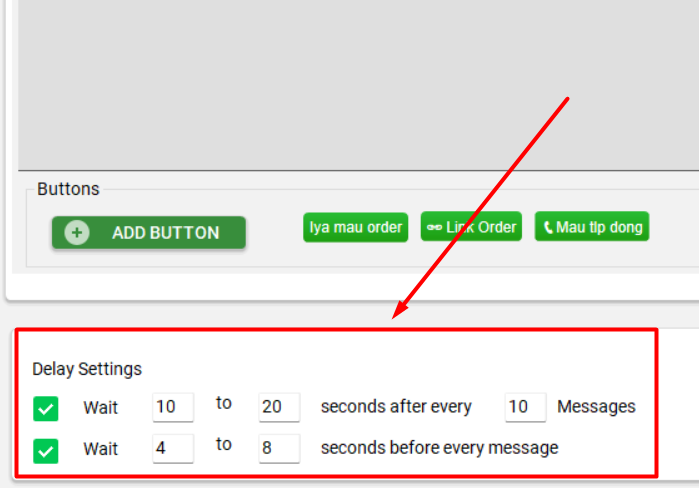The width and height of the screenshot is (699, 488).
Task: Choose the 'Mau tlp dong' button text
Action: coord(600,227)
